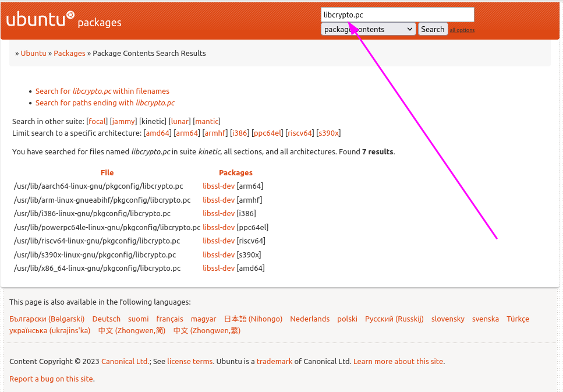Open the license terms page
The height and width of the screenshot is (392, 563).
(190, 361)
